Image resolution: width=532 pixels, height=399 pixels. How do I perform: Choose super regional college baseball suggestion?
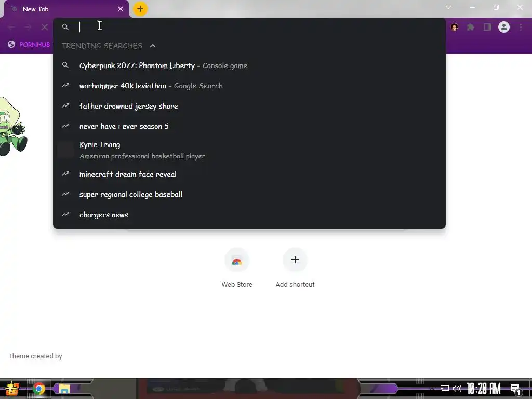tap(249, 194)
